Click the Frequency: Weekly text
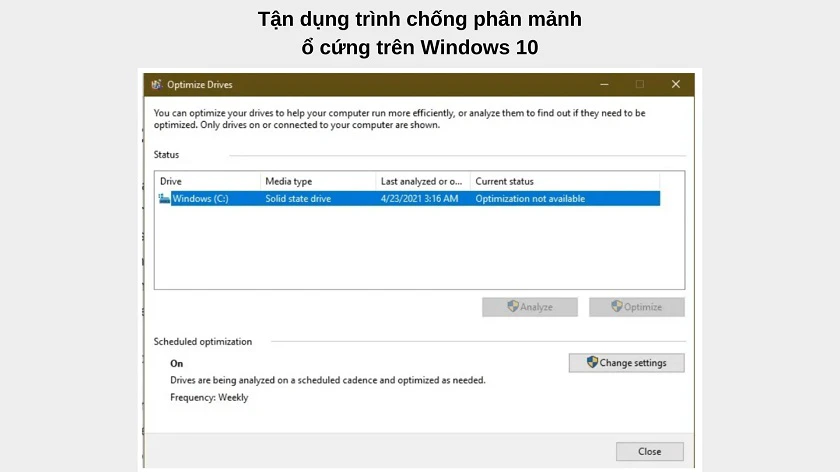Viewport: 840px width, 472px height. [x=209, y=398]
